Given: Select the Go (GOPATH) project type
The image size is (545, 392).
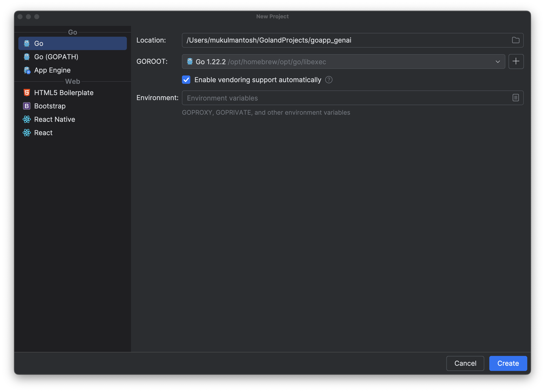Looking at the screenshot, I should [x=56, y=57].
